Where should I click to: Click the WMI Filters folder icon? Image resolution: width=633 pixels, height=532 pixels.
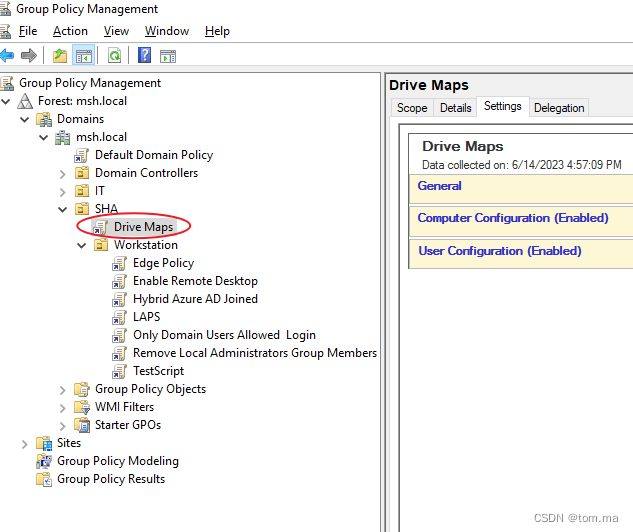tap(82, 407)
